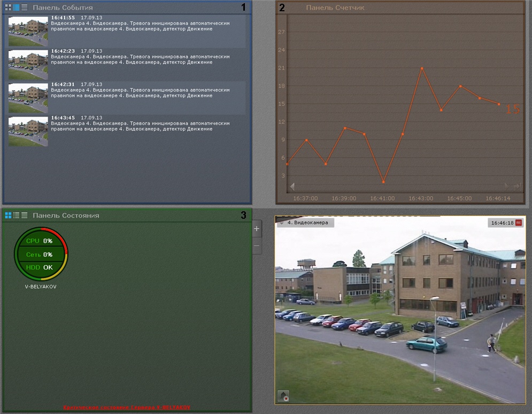This screenshot has width=532, height=414.
Task: Click the chart point at value 21
Action: pos(422,68)
